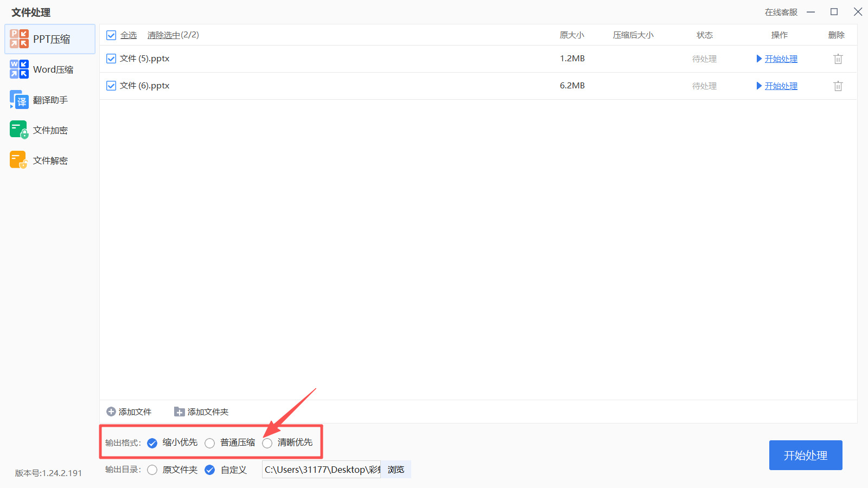
Task: Click 待处理 status of 文件 (5).pptx
Action: [705, 59]
